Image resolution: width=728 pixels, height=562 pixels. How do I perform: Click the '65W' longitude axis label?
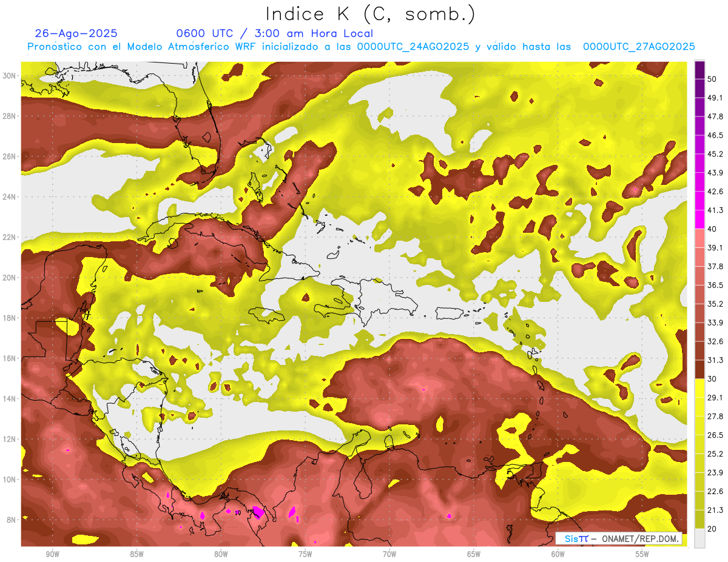[x=474, y=555]
